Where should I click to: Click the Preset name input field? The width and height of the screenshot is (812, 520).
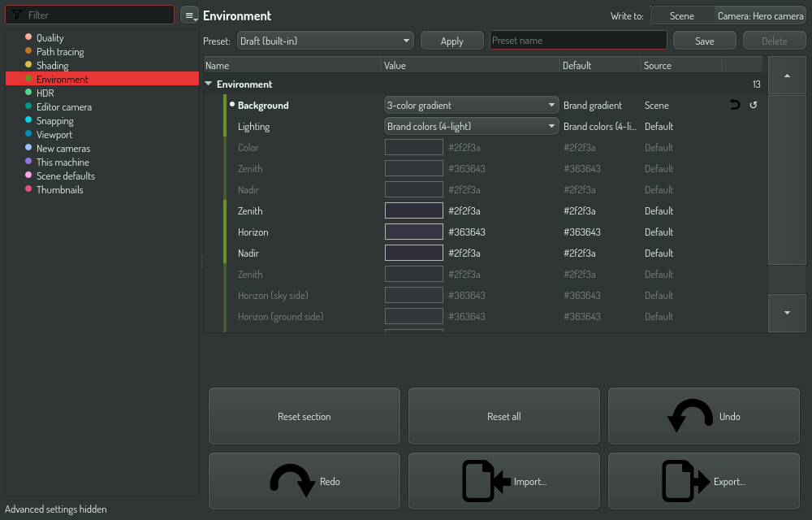[x=578, y=41]
